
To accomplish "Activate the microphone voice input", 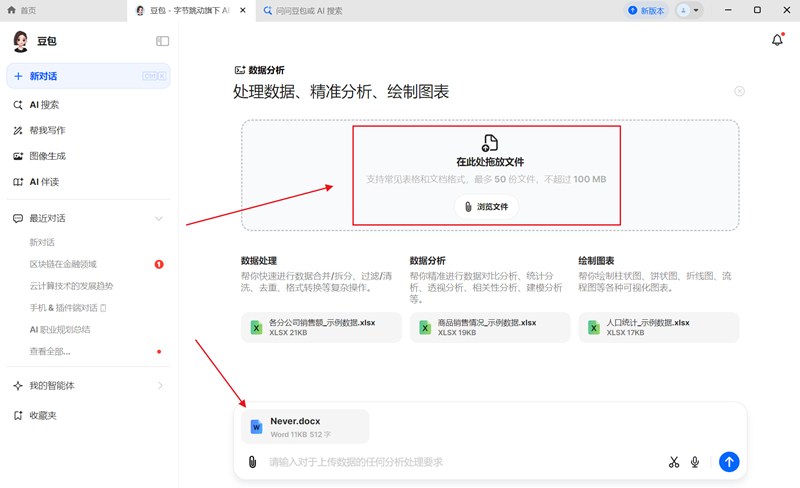I will (x=695, y=462).
